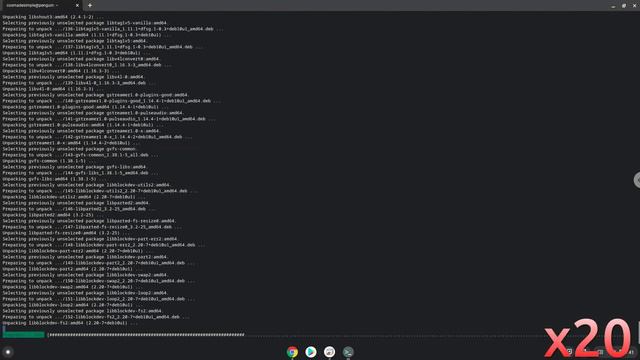
Task: Open the Play Store shelf icon
Action: (x=311, y=352)
